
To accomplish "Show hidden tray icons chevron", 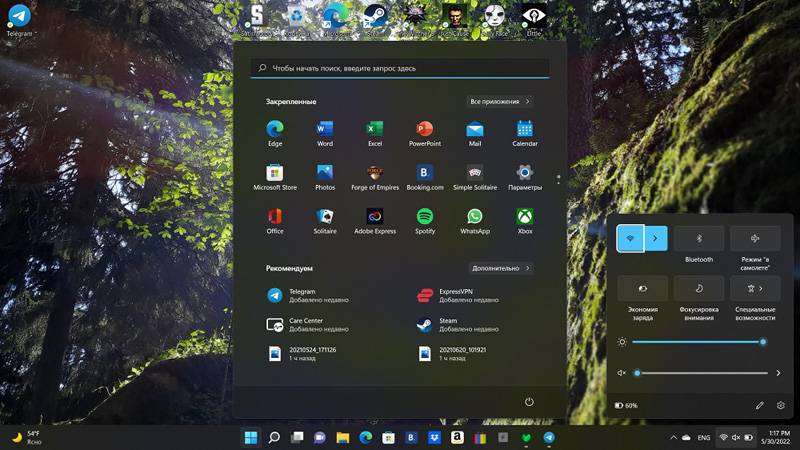I will pyautogui.click(x=673, y=437).
